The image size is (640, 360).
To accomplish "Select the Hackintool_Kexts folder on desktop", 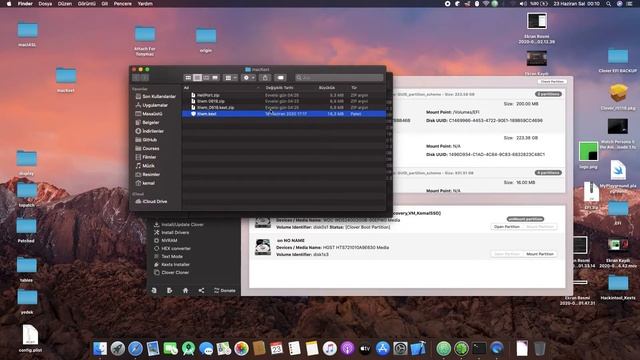I will click(618, 288).
